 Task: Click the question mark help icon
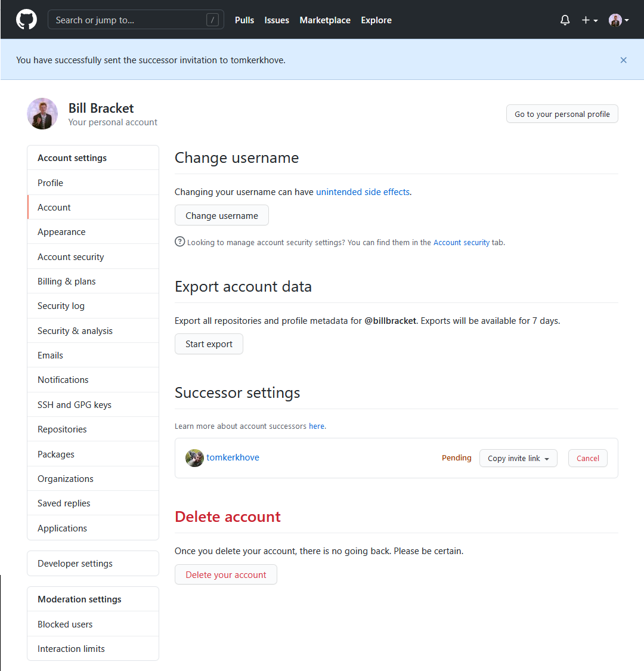point(179,242)
